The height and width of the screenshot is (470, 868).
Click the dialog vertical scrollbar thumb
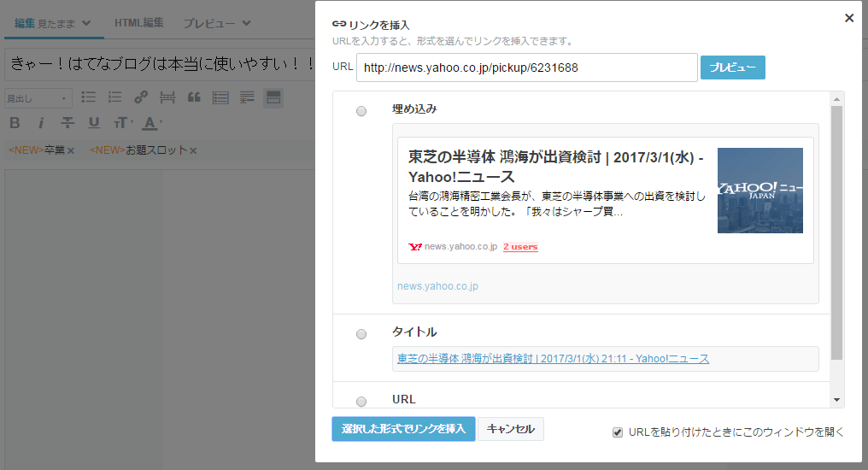[x=837, y=232]
